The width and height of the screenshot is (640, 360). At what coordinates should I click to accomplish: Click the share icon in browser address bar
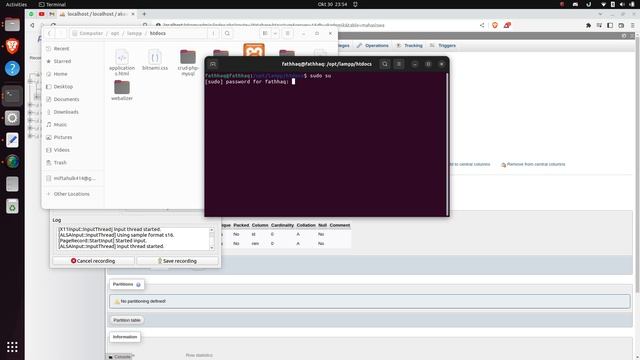(x=482, y=25)
